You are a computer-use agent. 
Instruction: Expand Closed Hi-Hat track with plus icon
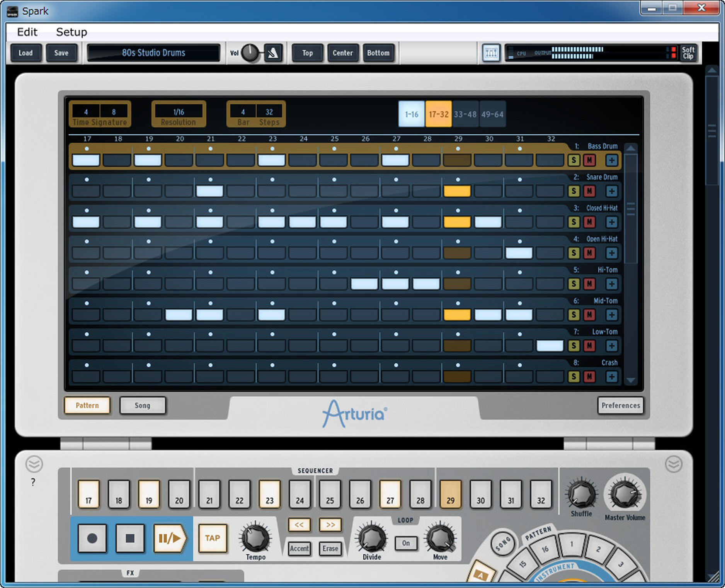[x=611, y=222]
